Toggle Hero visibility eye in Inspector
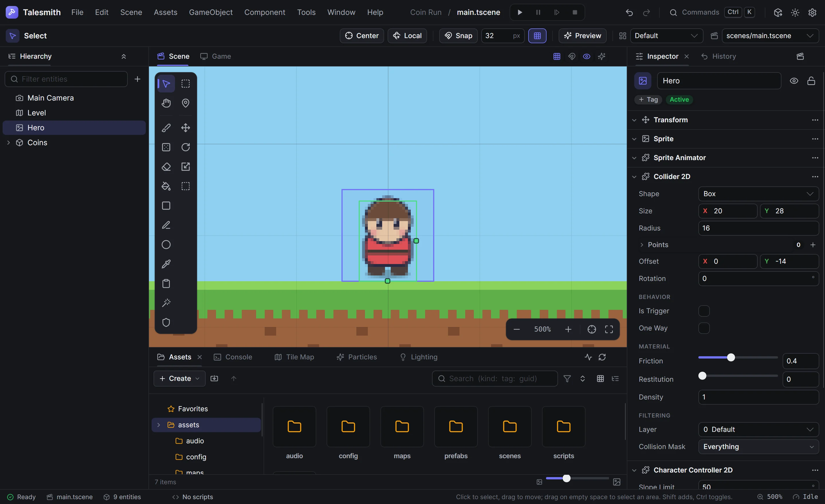 coord(794,81)
